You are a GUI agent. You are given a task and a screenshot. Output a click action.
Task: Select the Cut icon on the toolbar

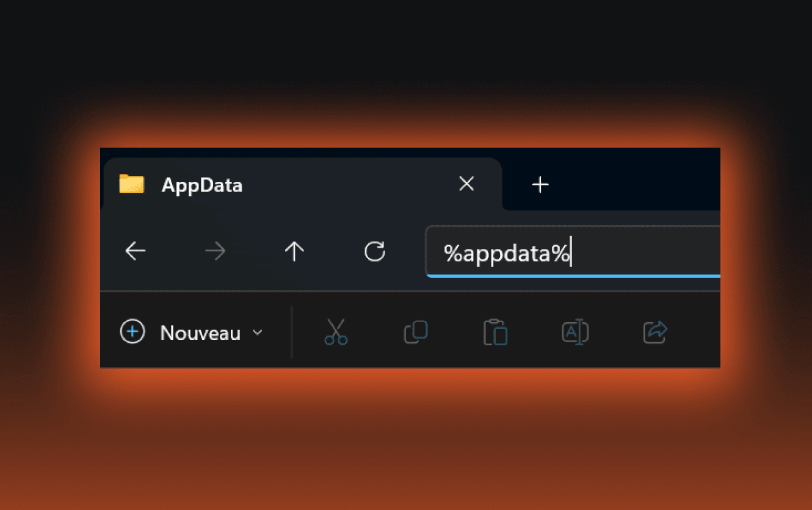(x=335, y=331)
